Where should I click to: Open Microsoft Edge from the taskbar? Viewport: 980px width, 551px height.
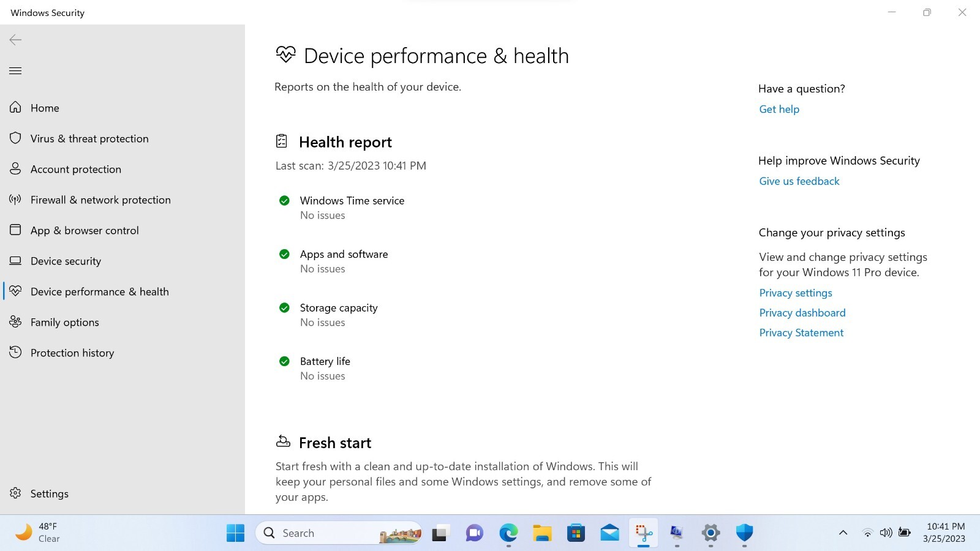click(508, 533)
